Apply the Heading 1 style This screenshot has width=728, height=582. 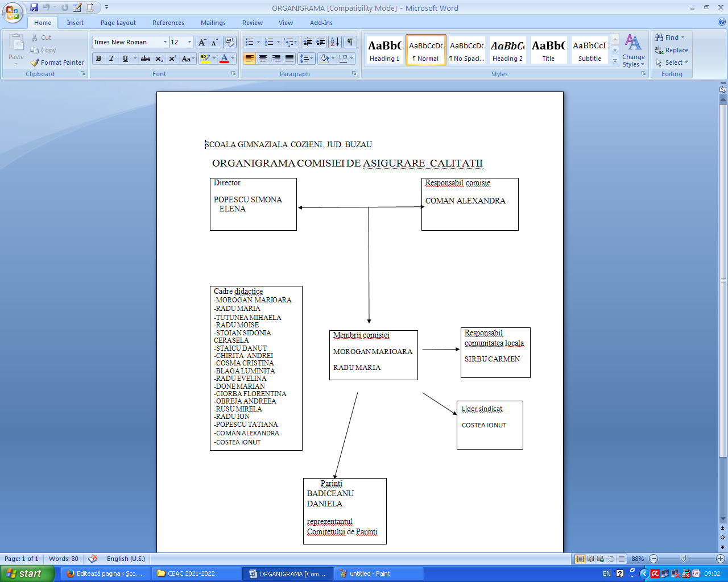(384, 50)
